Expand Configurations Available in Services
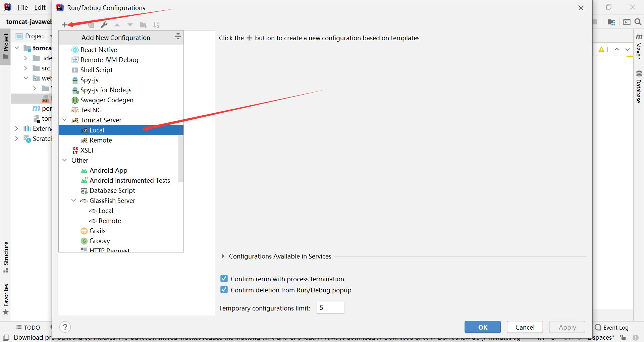644x342 pixels. pyautogui.click(x=223, y=256)
